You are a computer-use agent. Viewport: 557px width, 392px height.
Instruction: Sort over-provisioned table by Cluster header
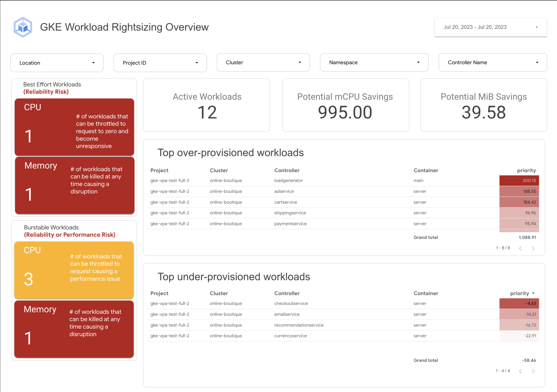tap(219, 170)
